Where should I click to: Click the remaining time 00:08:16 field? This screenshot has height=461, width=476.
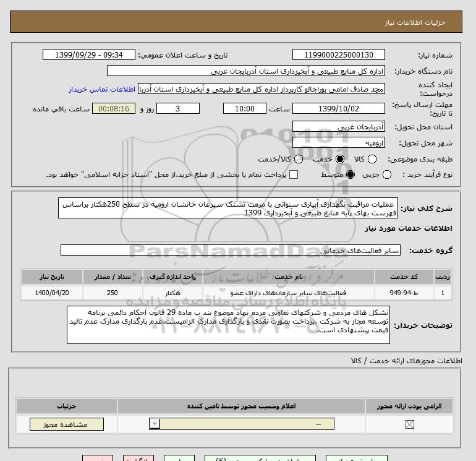[114, 108]
